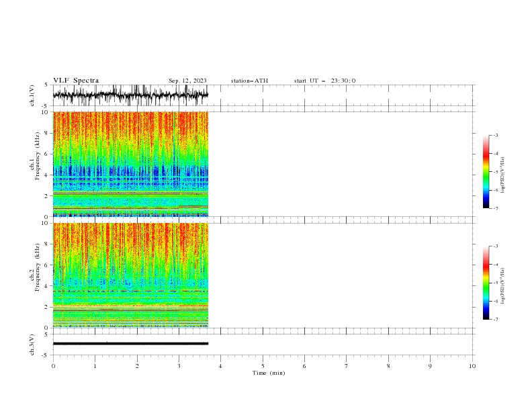The width and height of the screenshot is (532, 411).
Task: Select the date text "Sep. 12, 2023"
Action: (x=187, y=81)
